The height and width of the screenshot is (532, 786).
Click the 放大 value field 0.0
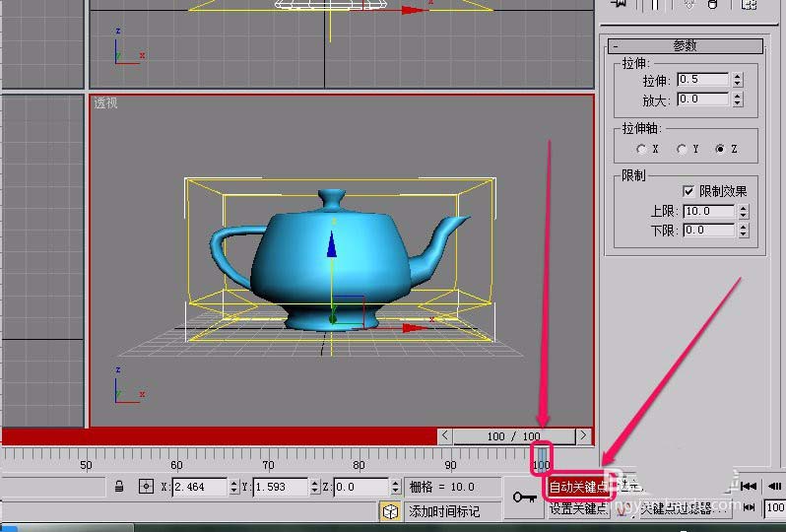[x=703, y=100]
